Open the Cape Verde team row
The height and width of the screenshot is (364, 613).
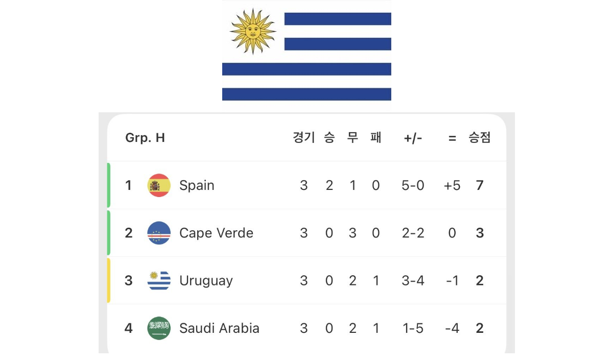click(x=306, y=233)
